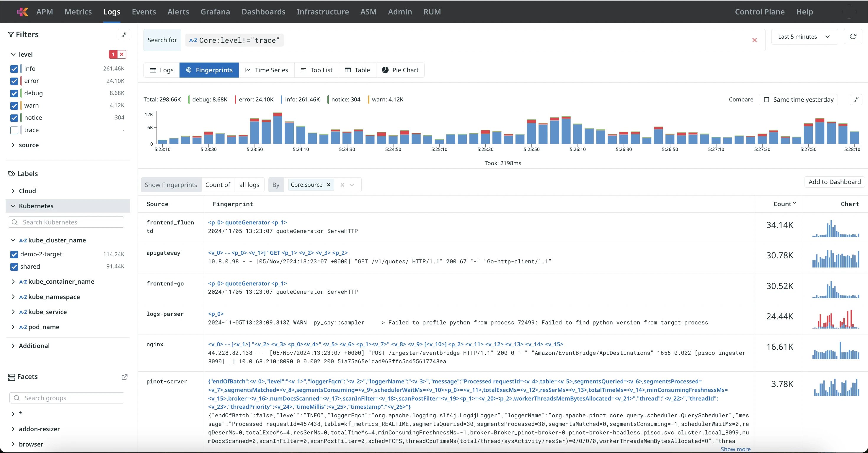Open logs-parser red sparkline chart
The width and height of the screenshot is (868, 453).
835,319
